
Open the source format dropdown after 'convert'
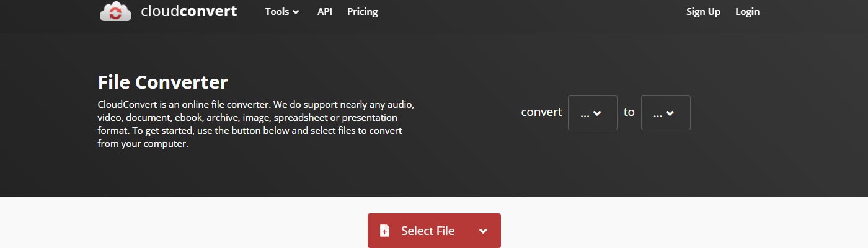pyautogui.click(x=592, y=113)
